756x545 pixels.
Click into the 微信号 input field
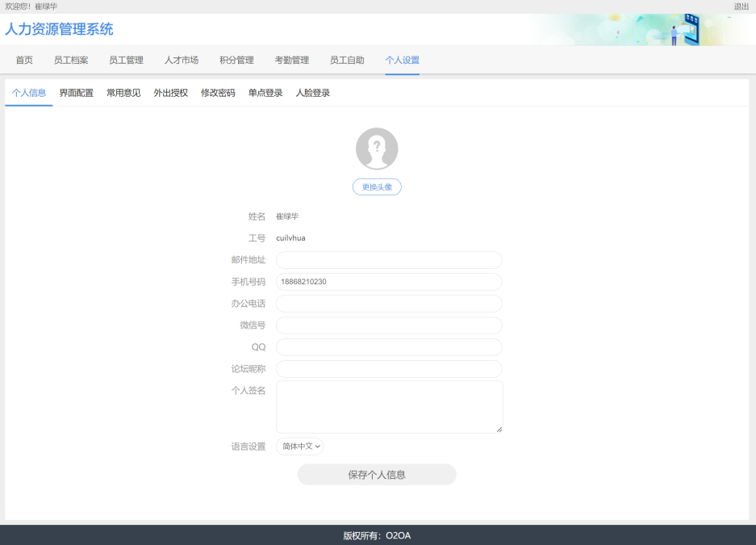coord(389,325)
